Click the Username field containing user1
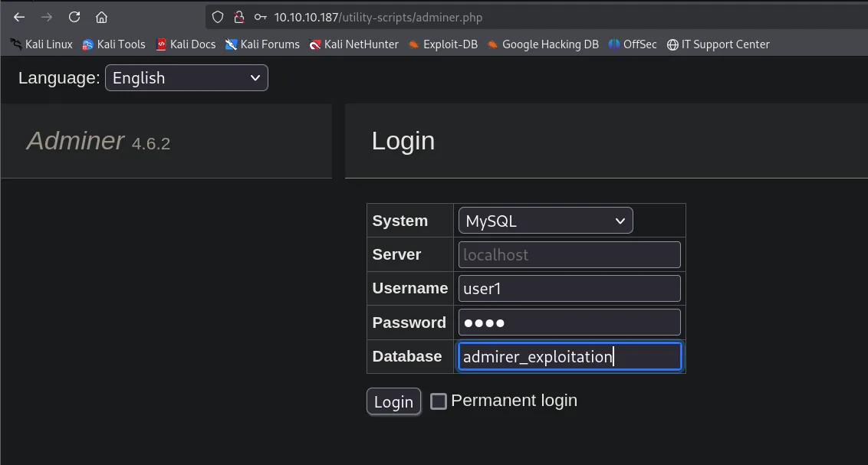868x465 pixels. [569, 289]
